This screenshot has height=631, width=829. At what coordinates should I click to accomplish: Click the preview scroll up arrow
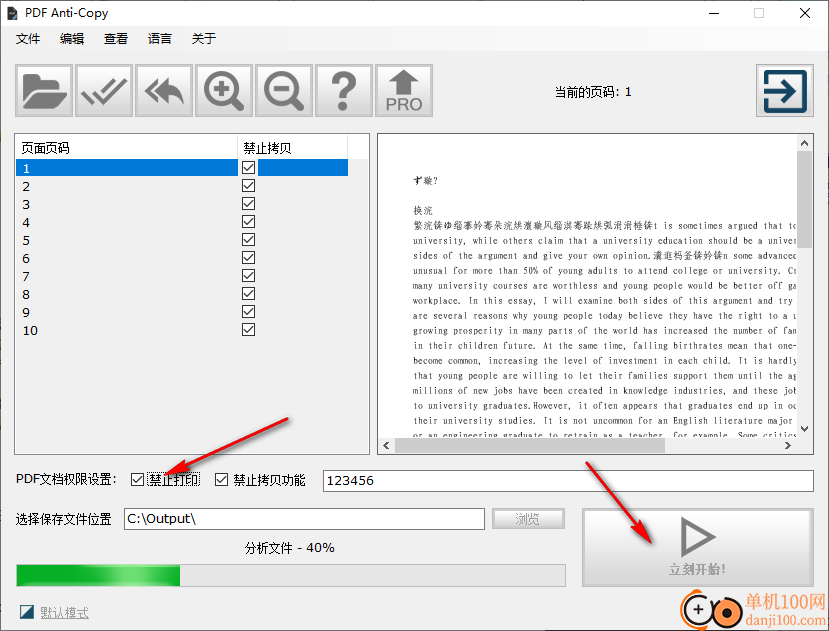pyautogui.click(x=804, y=143)
